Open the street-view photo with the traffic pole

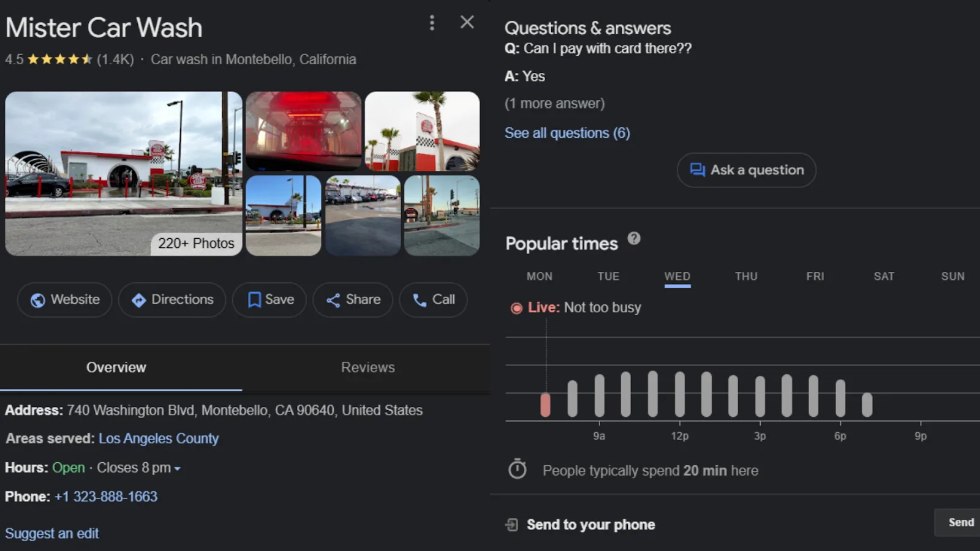click(284, 216)
